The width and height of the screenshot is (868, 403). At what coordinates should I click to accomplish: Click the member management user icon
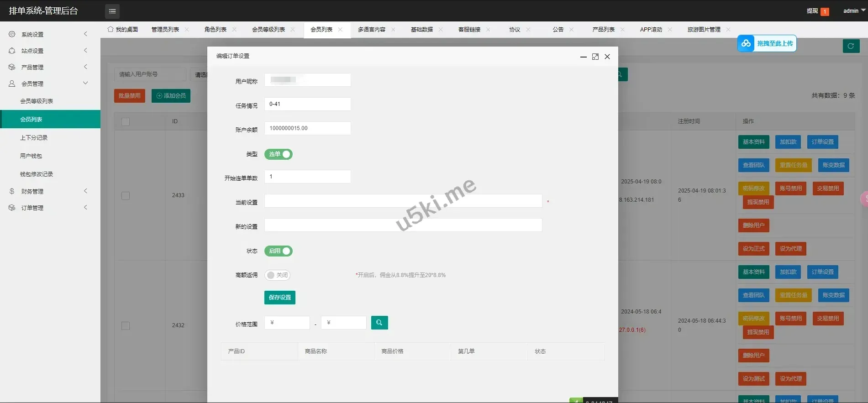pos(12,84)
